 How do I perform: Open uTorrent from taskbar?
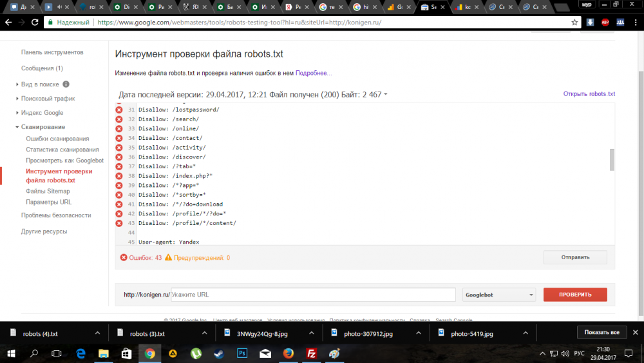[196, 353]
